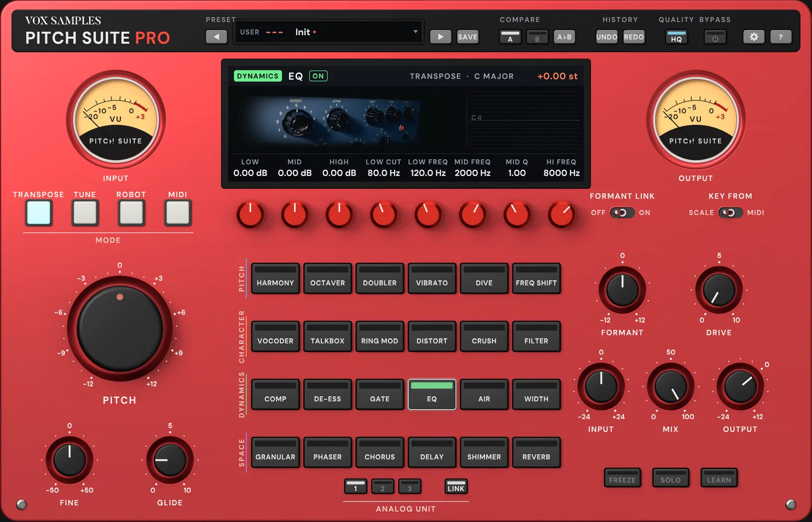Switch to analog unit 2

[383, 486]
